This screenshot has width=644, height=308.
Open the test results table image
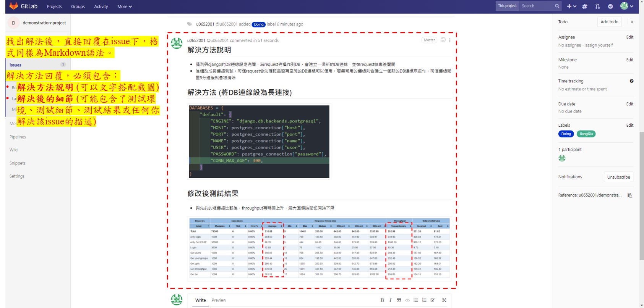coord(320,248)
